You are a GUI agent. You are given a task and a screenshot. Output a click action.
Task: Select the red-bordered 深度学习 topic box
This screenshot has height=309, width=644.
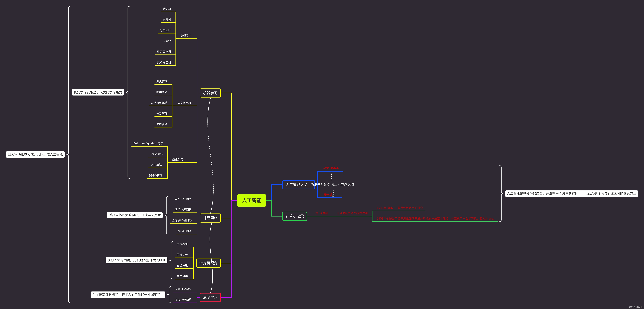(210, 297)
